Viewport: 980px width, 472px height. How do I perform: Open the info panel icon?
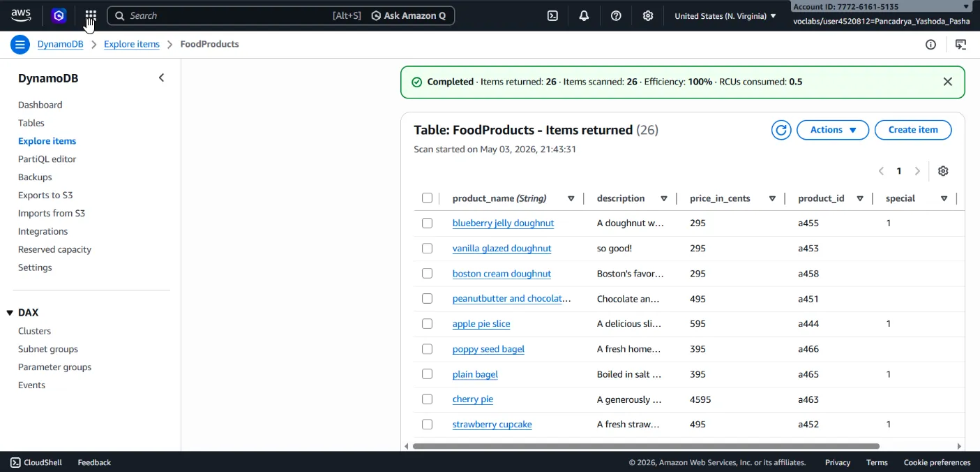click(930, 44)
